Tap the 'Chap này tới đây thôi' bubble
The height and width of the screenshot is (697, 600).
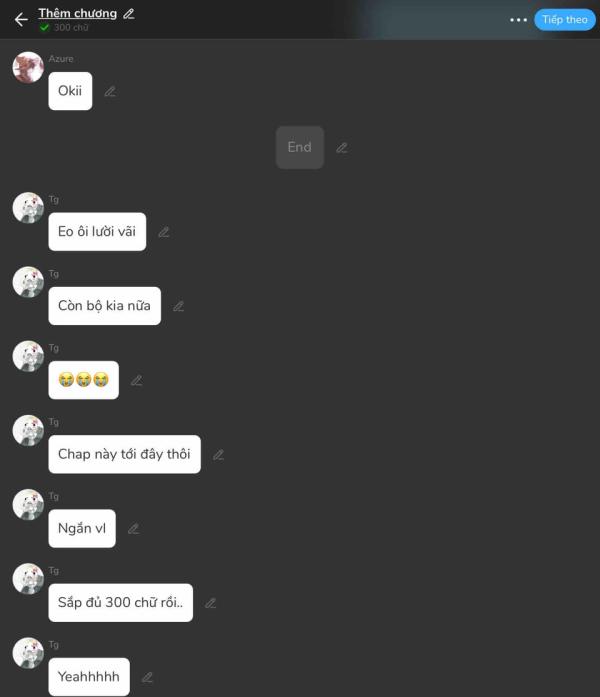(x=124, y=454)
